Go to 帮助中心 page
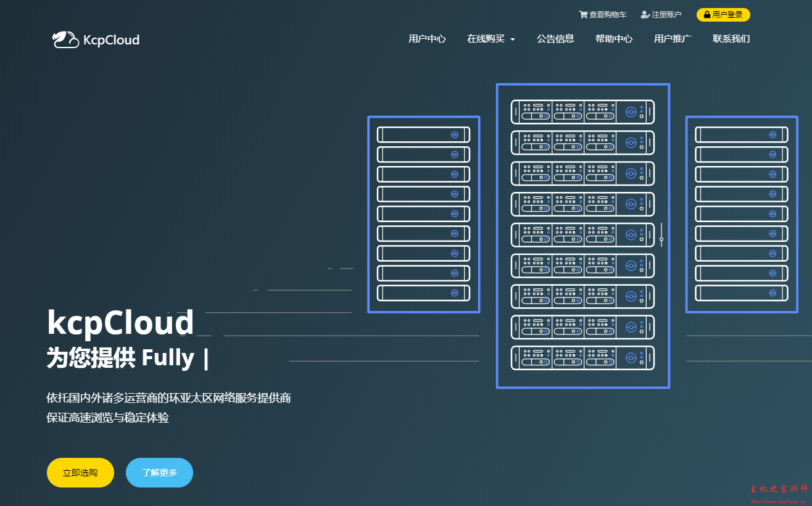Screen dimensions: 812x506 (614, 39)
